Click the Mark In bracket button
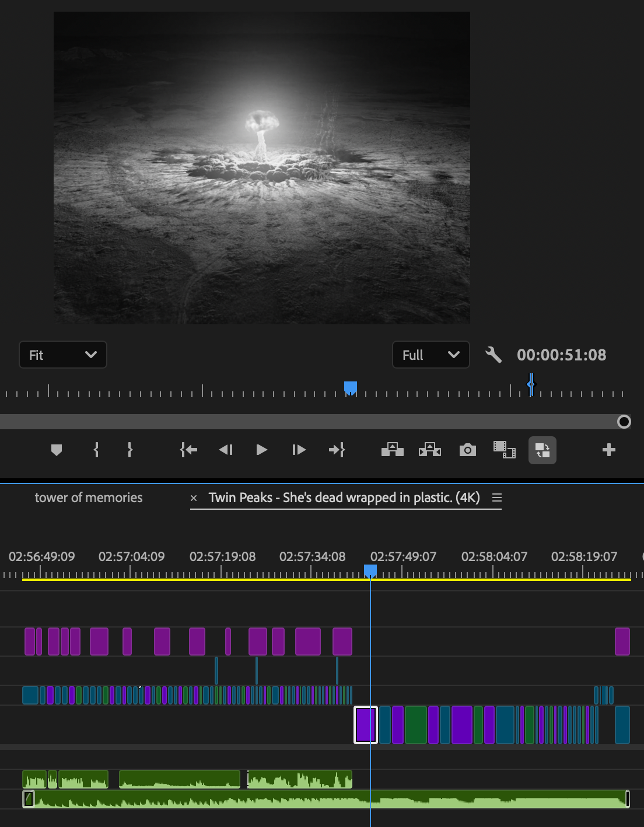The height and width of the screenshot is (827, 644). (96, 450)
